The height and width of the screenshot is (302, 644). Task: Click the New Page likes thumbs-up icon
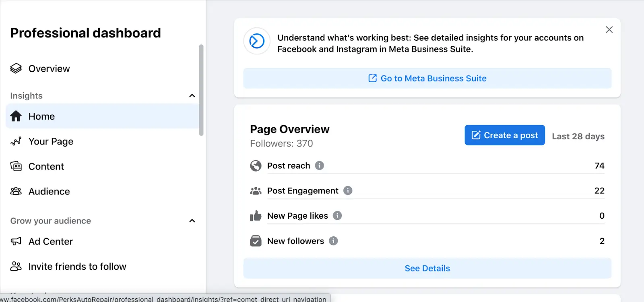[256, 216]
